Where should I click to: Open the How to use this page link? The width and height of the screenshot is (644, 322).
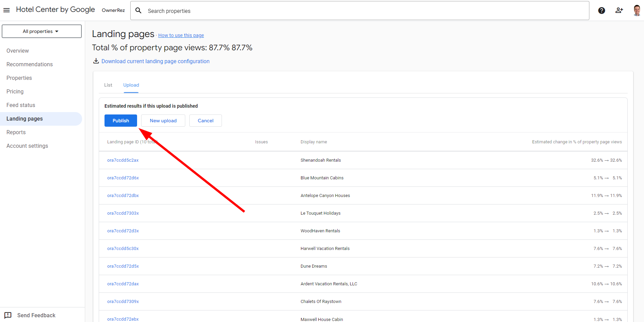(181, 35)
